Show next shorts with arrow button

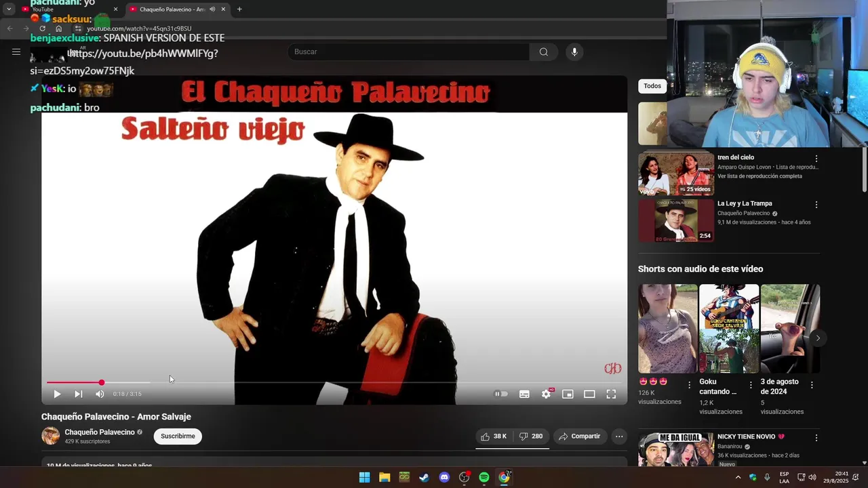pos(818,338)
